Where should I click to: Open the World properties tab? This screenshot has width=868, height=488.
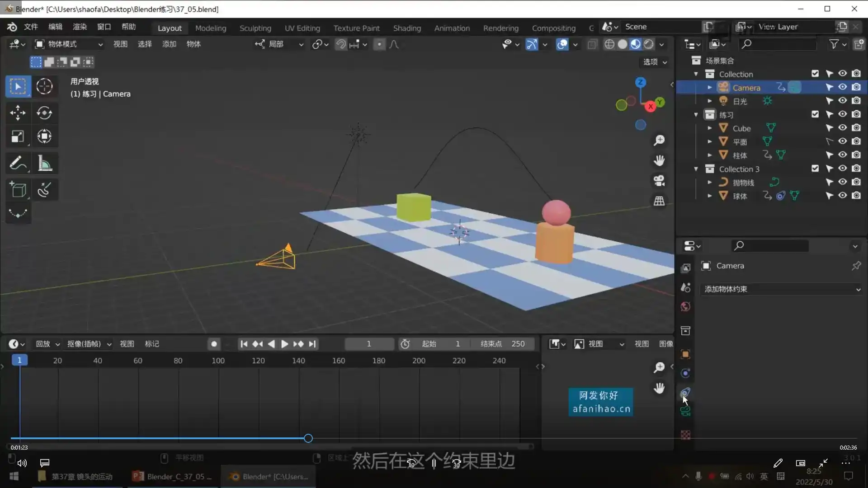[x=685, y=306]
